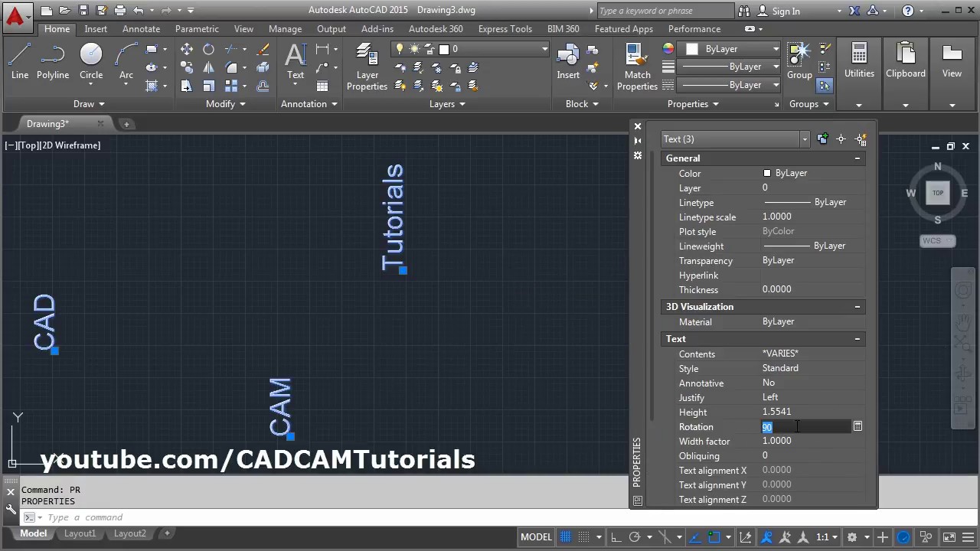Collapse the 3D Visualization section

(x=857, y=307)
